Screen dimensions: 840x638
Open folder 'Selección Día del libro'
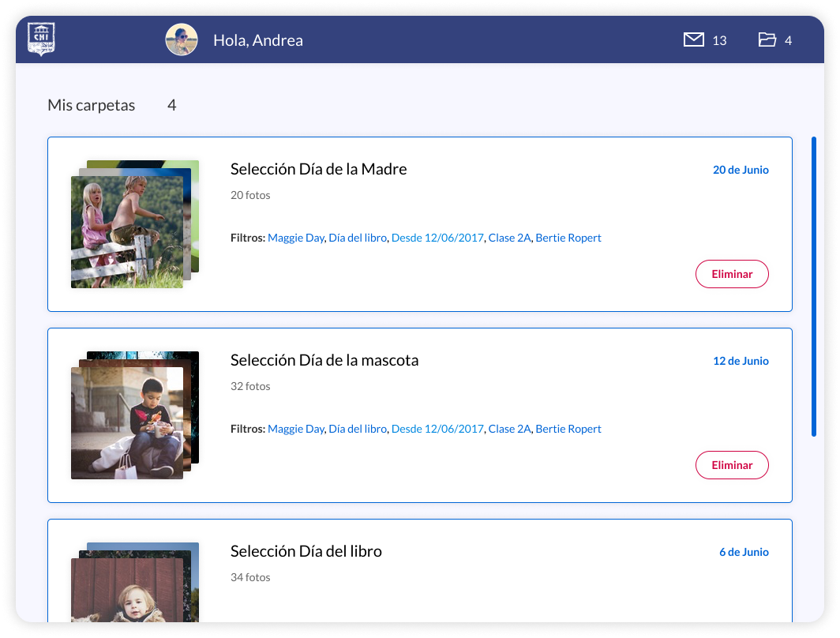point(306,552)
